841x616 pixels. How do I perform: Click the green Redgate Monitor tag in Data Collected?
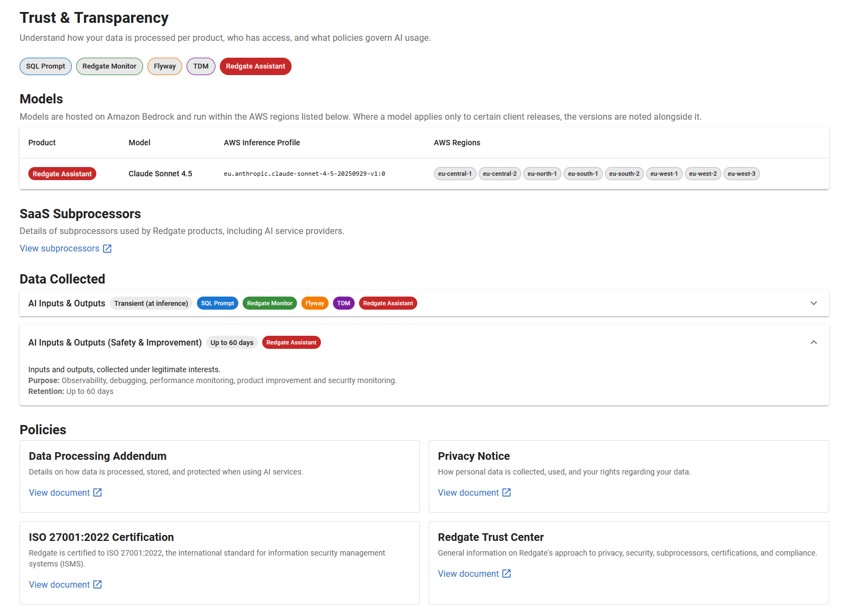tap(270, 304)
